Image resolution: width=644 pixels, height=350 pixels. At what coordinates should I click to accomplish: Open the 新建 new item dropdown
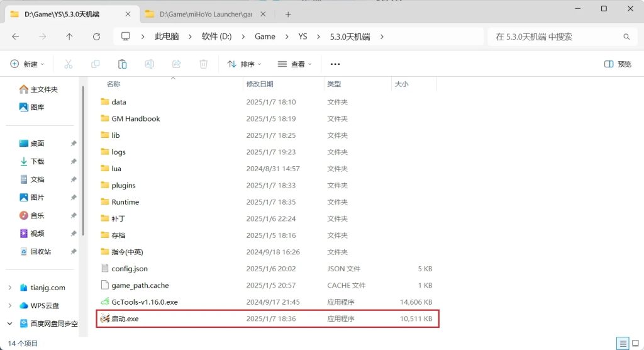[27, 64]
